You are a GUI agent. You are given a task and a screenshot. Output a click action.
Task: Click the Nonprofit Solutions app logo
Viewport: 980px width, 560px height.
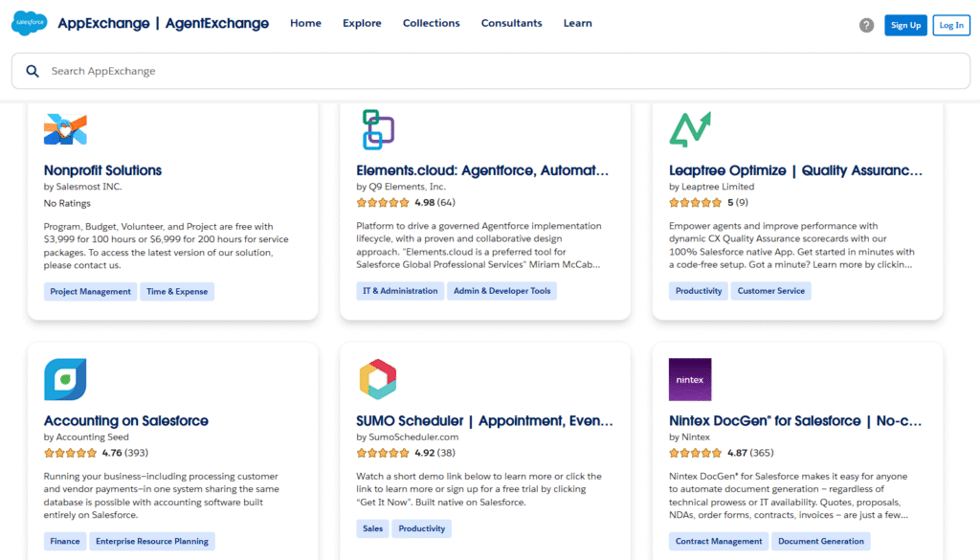[65, 129]
